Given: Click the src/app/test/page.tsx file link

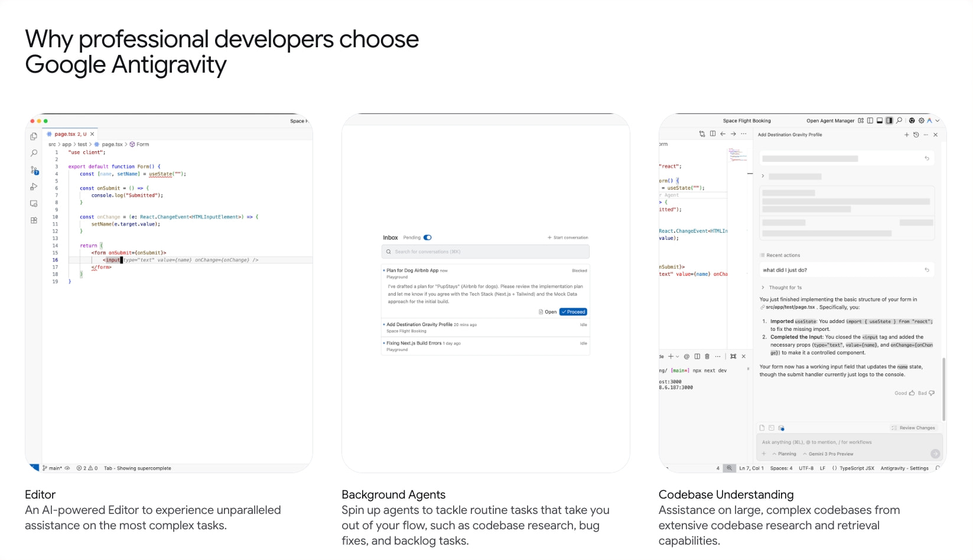Looking at the screenshot, I should tap(787, 307).
